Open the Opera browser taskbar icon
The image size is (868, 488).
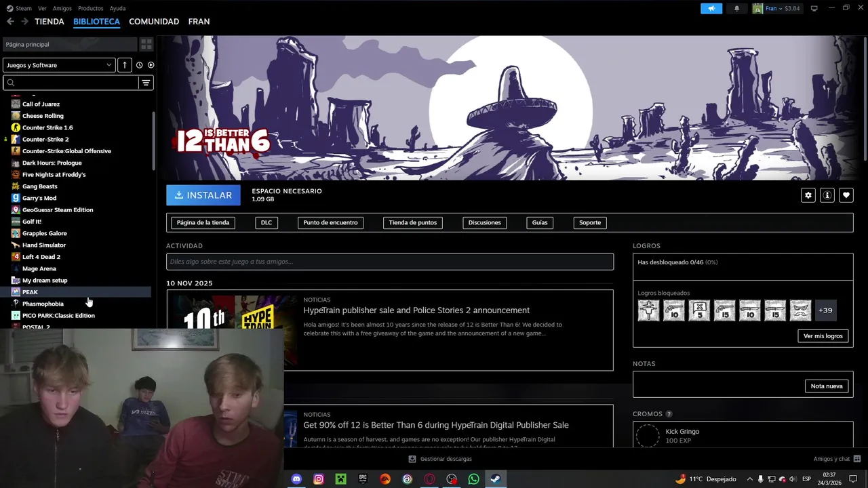[429, 479]
